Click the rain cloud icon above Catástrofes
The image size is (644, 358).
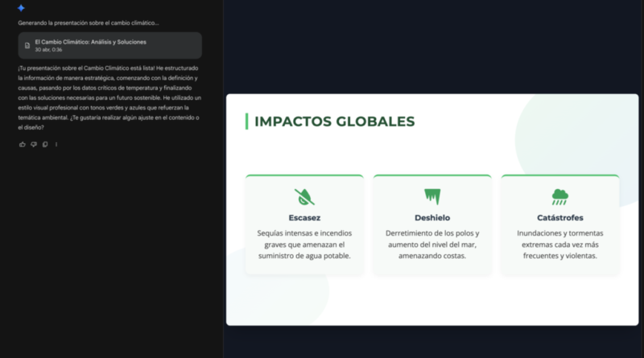click(559, 196)
